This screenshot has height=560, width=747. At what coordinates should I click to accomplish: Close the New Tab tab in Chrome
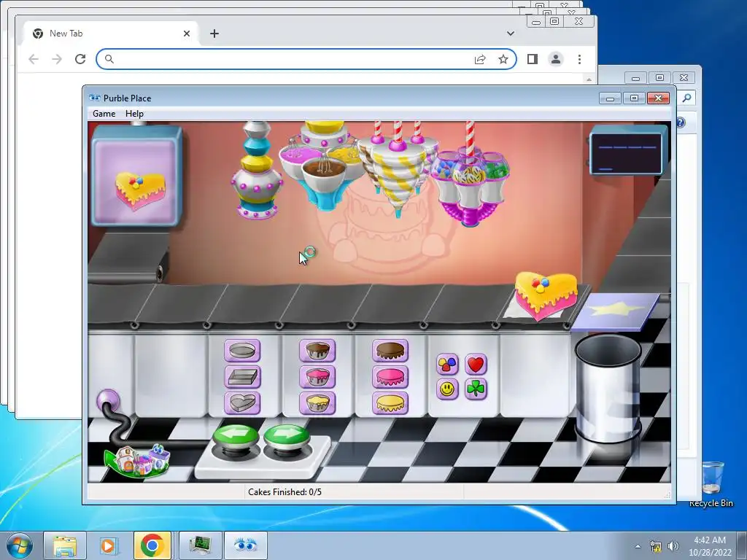187,34
